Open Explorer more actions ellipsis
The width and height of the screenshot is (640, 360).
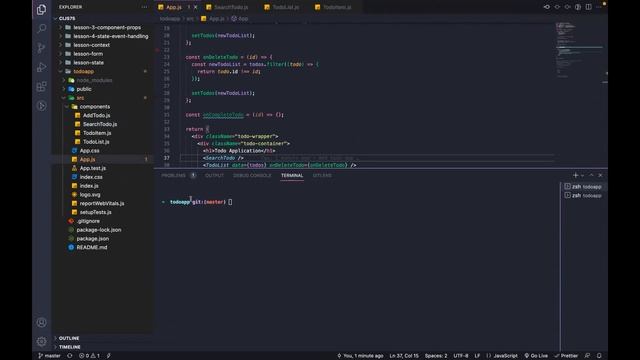click(144, 7)
